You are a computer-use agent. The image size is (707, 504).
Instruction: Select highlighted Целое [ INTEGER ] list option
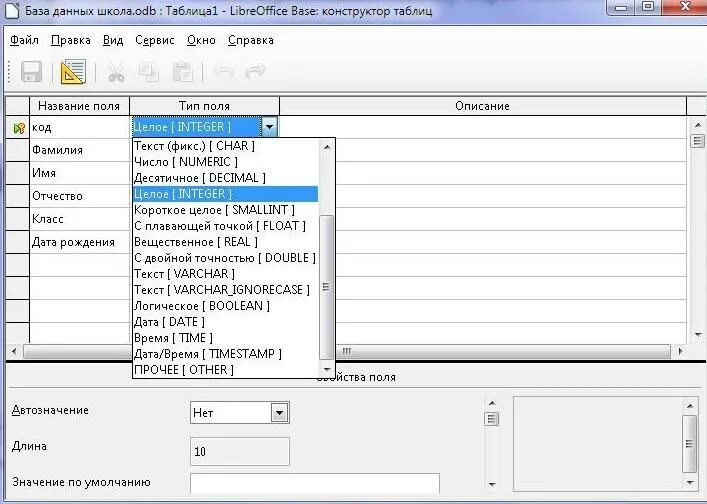point(225,194)
